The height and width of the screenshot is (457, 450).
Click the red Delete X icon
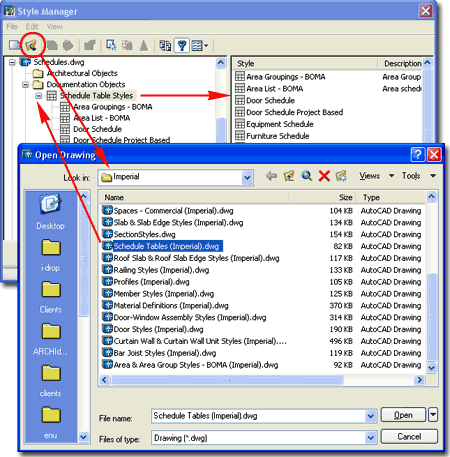(x=324, y=176)
